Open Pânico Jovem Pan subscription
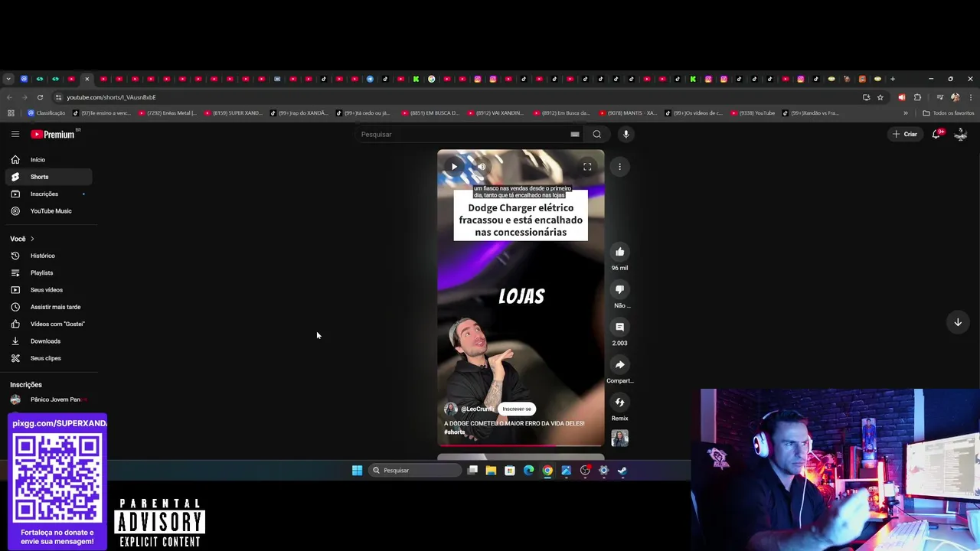980x551 pixels. coord(49,399)
